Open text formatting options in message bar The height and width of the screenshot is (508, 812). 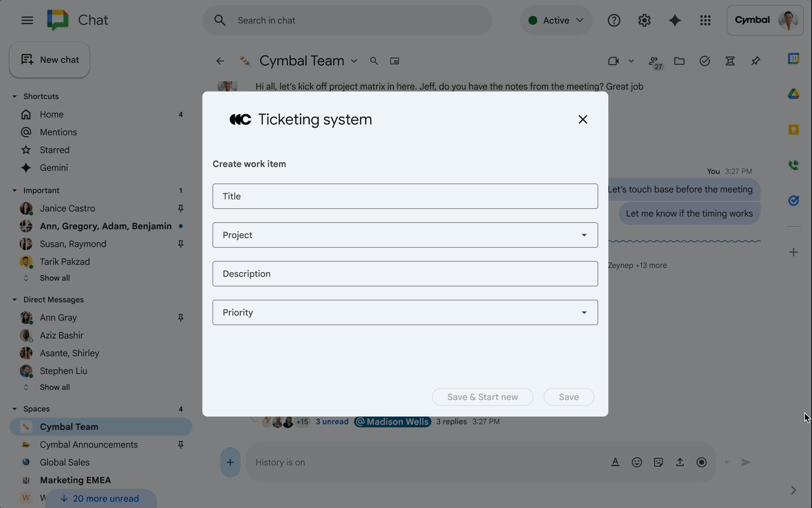pyautogui.click(x=615, y=462)
